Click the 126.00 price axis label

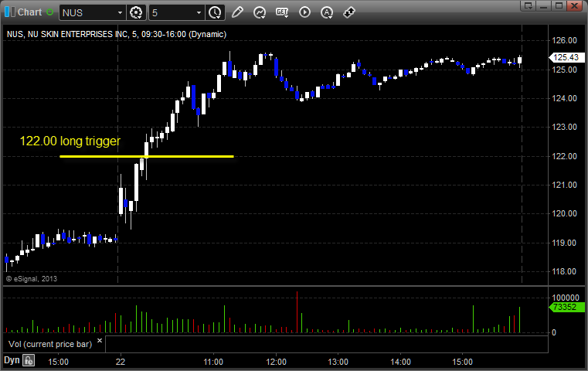pos(564,40)
